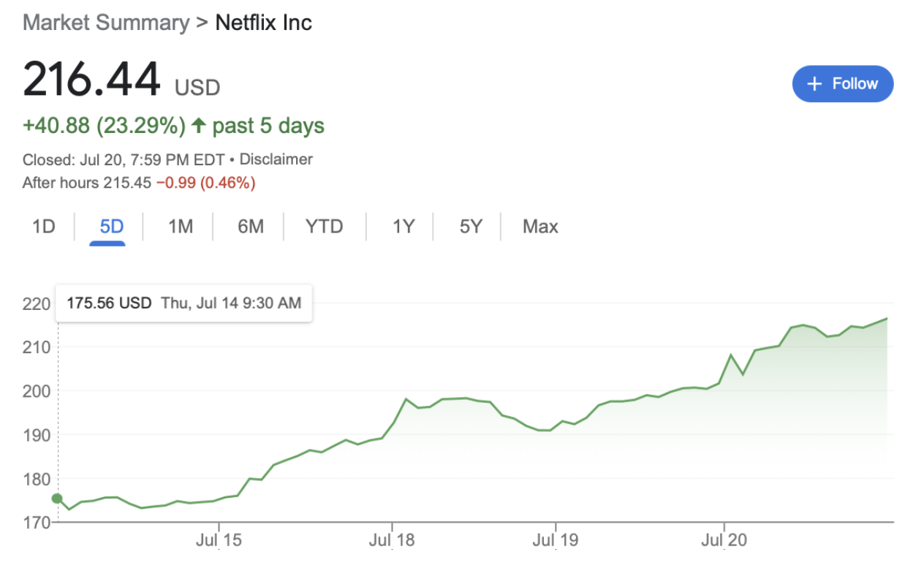Open the Disclaimer link

(276, 159)
